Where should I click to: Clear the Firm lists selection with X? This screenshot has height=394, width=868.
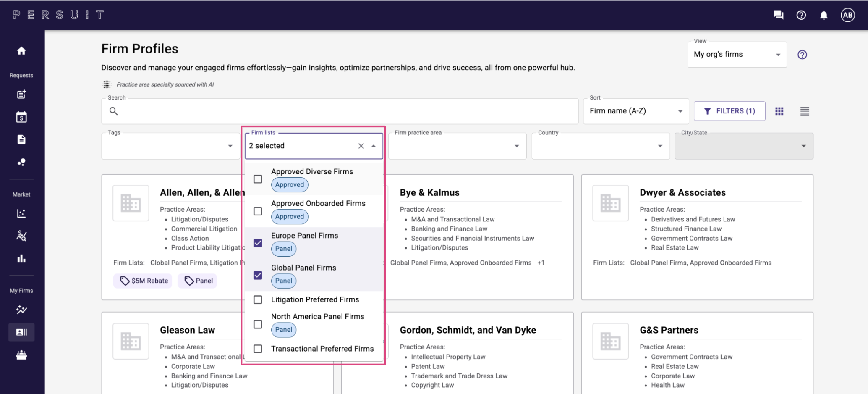click(361, 146)
